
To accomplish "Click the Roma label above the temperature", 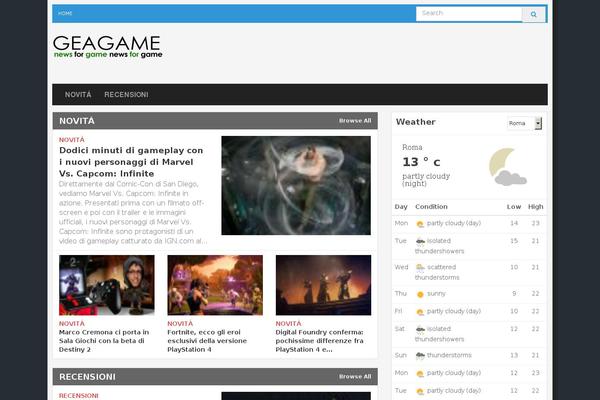I will click(412, 147).
